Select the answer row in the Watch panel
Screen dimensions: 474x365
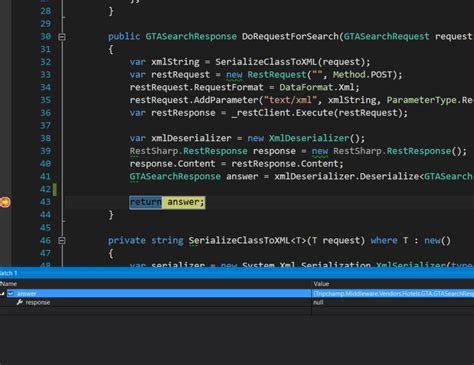point(237,294)
